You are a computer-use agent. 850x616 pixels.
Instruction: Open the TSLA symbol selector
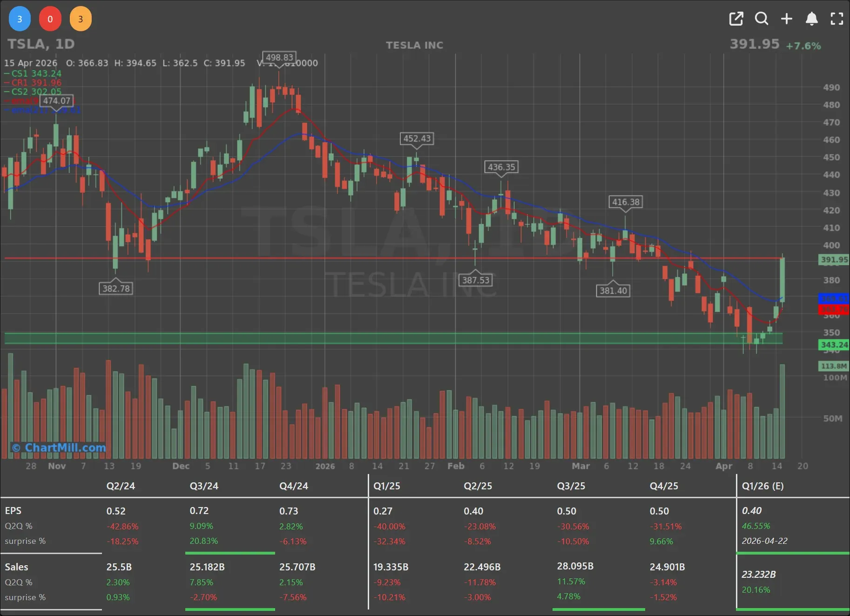click(x=26, y=44)
